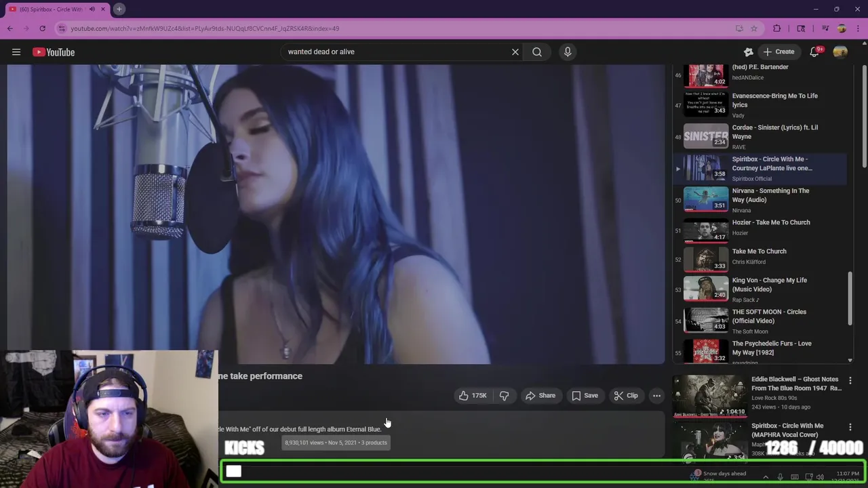Click playlist scrollbar down arrow
The height and width of the screenshot is (488, 868).
850,361
